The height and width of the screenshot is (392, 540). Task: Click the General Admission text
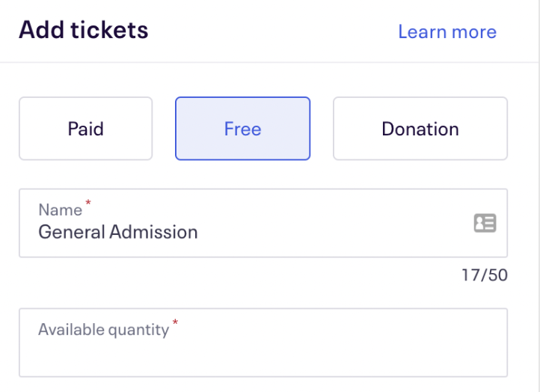[118, 232]
